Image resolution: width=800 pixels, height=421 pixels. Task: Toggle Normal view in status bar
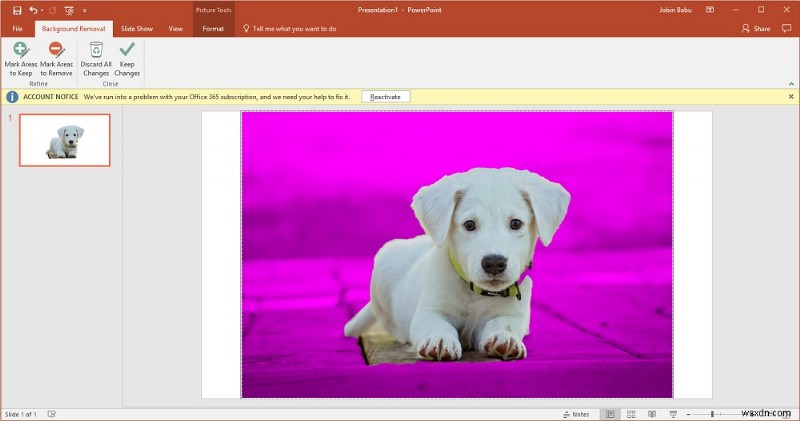click(x=608, y=414)
